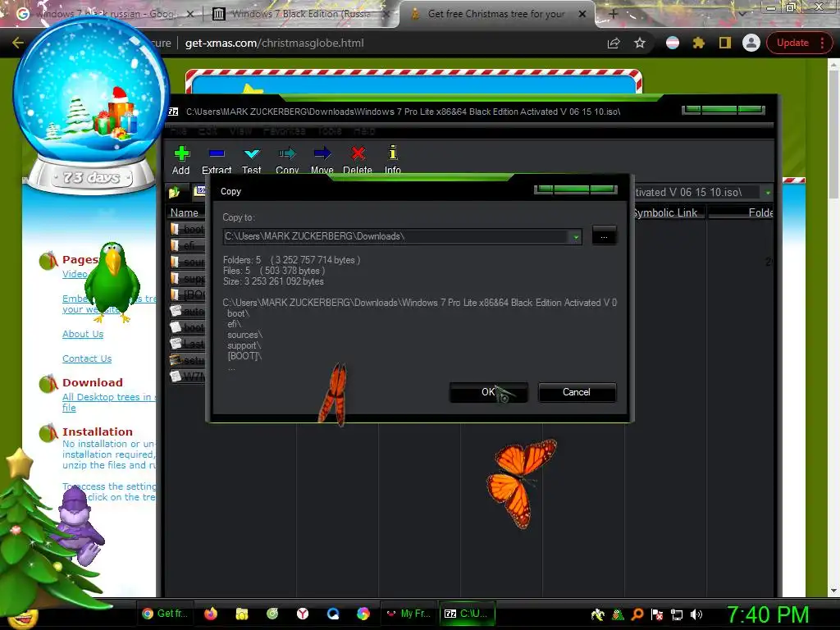Viewport: 840px width, 630px height.
Task: Switch to the Windows 7 Black Edition tab
Action: (300, 14)
